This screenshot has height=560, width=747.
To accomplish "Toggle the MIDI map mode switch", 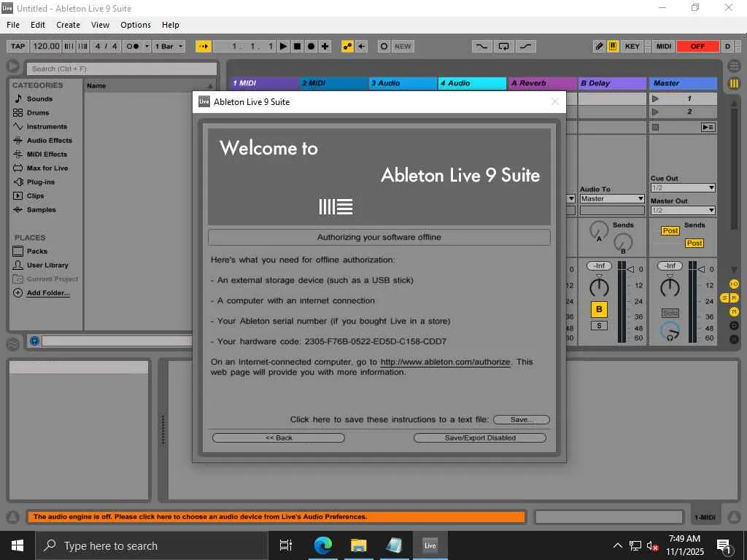I will pyautogui.click(x=664, y=46).
